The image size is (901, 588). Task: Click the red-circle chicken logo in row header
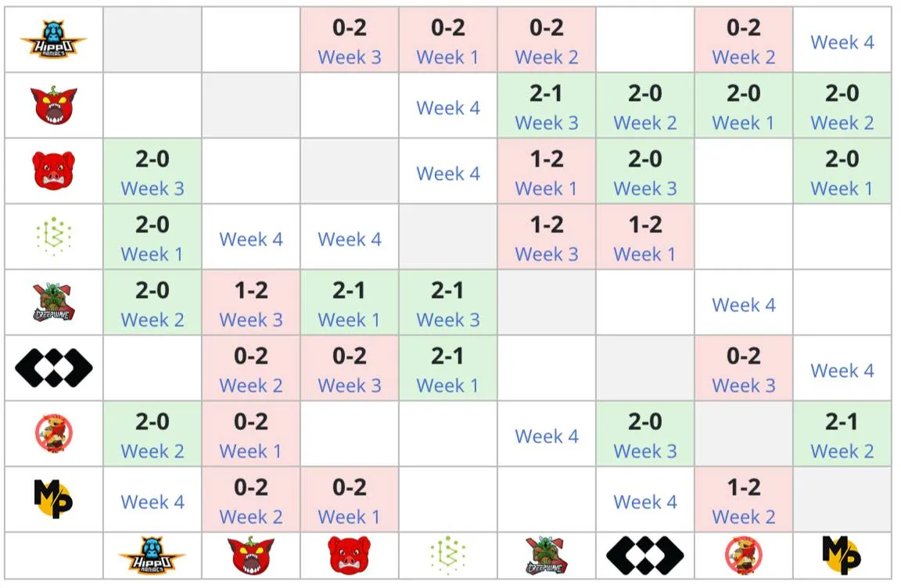pyautogui.click(x=53, y=433)
